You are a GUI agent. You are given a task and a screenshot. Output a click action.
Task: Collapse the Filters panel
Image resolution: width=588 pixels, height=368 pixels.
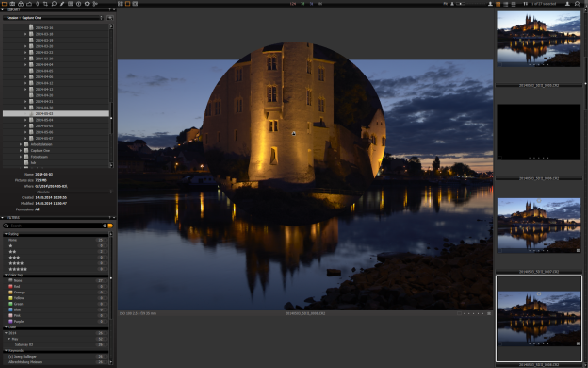point(3,217)
